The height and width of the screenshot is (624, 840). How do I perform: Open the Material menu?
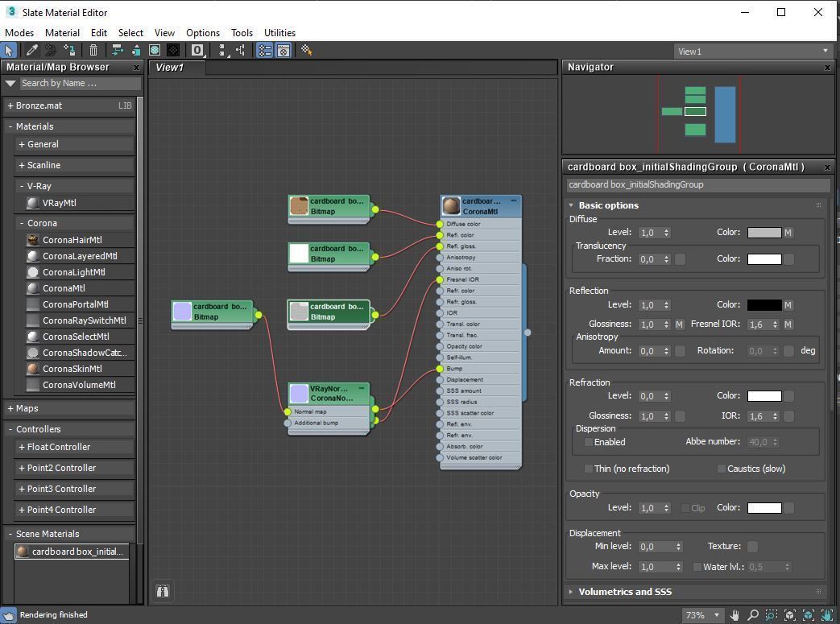[62, 33]
